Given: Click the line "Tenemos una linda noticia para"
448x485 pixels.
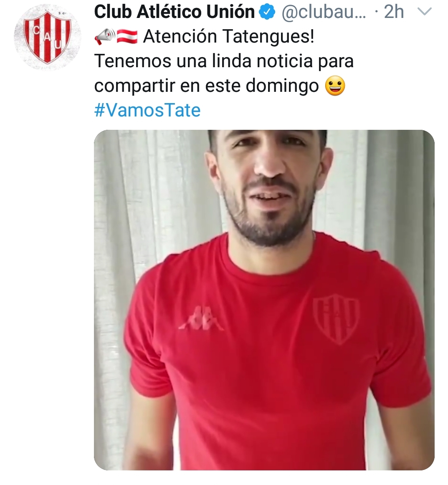Looking at the screenshot, I should [224, 61].
